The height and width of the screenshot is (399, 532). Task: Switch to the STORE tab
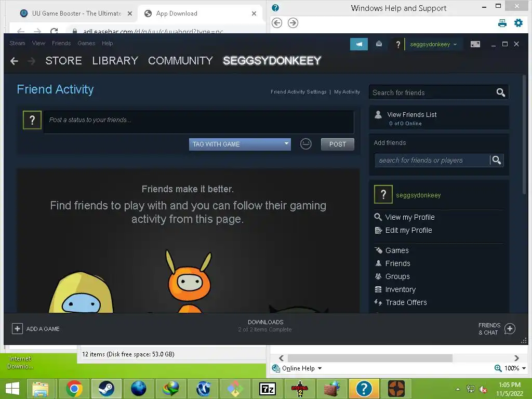click(x=63, y=61)
